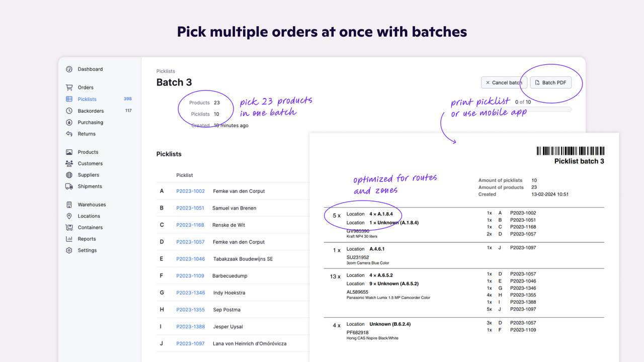Open Warehouses using the building icon
Image resolution: width=644 pixels, height=362 pixels.
tap(68, 205)
